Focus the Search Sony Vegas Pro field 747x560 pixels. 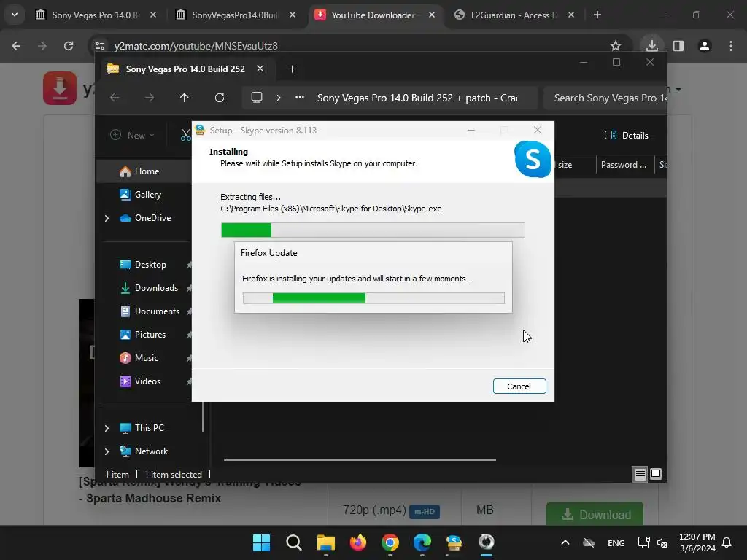click(x=605, y=98)
